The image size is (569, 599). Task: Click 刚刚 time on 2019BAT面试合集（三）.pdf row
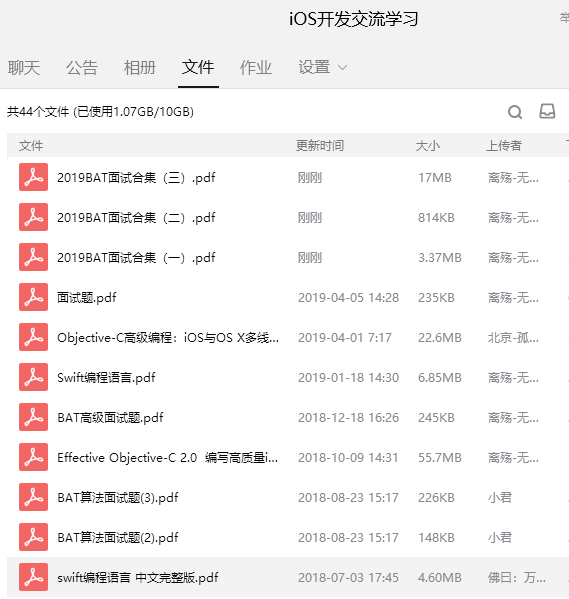[310, 178]
